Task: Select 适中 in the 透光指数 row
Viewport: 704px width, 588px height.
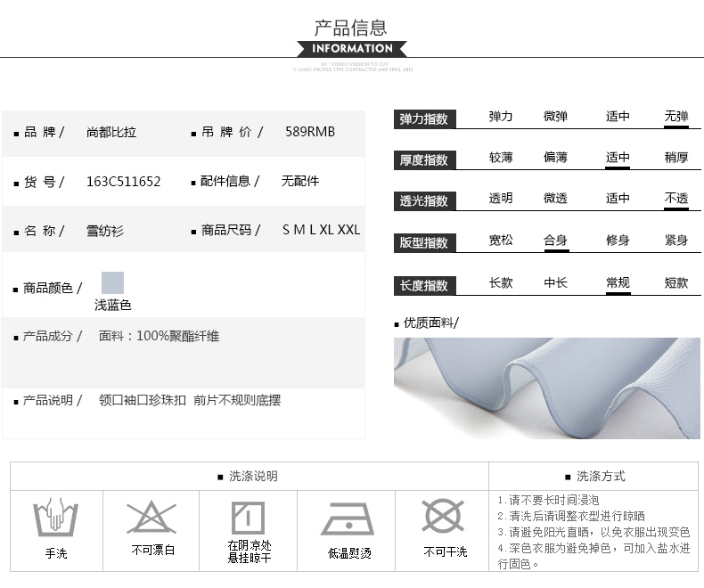Action: [x=618, y=199]
